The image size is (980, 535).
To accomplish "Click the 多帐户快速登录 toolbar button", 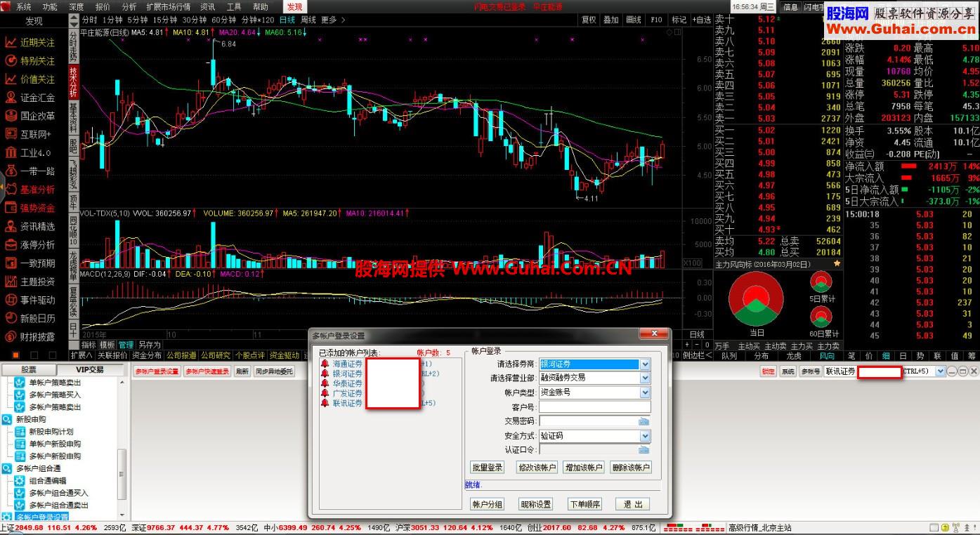I will [x=207, y=371].
